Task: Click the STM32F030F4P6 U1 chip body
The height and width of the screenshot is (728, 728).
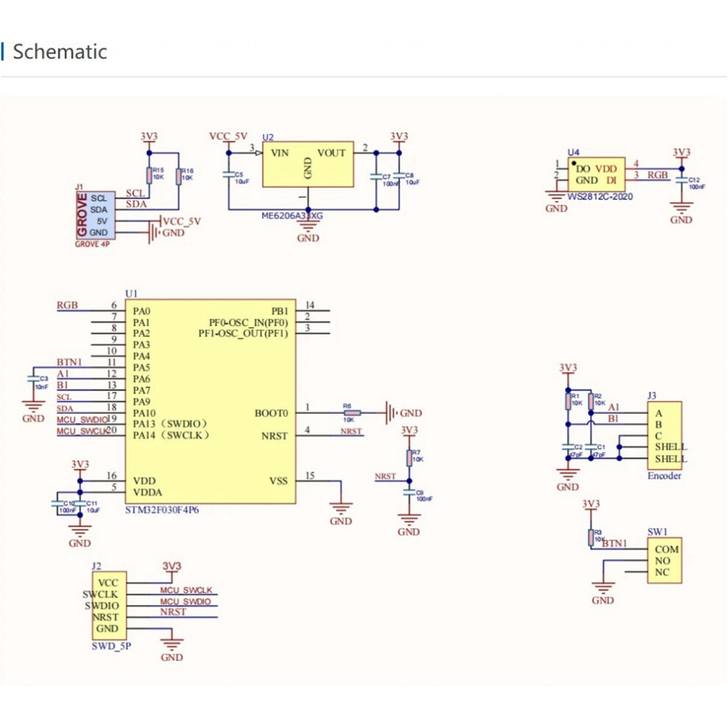Action: 210,402
